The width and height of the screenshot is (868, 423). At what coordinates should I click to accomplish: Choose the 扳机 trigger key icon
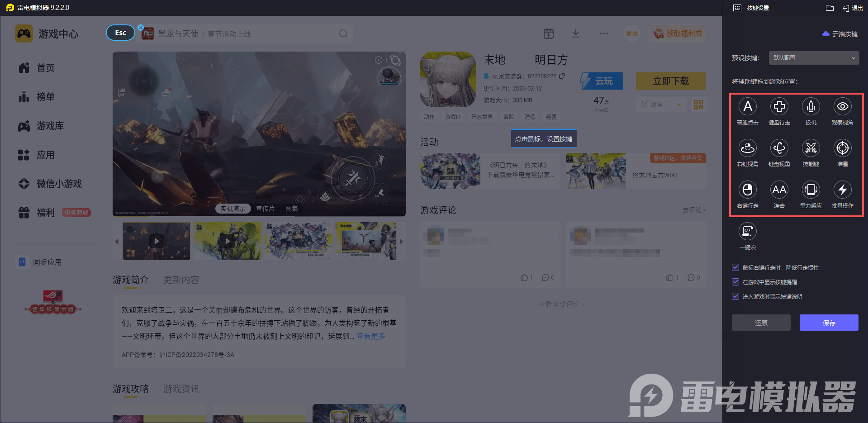[x=811, y=106]
